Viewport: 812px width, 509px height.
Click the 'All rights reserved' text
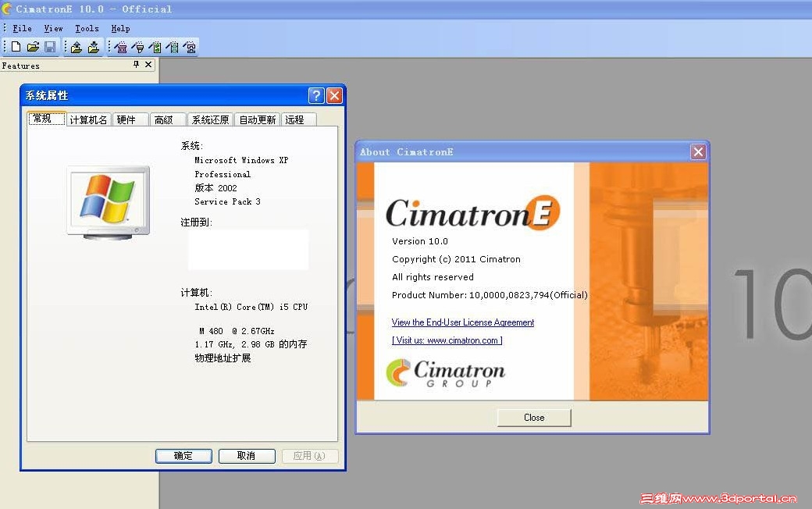point(433,277)
